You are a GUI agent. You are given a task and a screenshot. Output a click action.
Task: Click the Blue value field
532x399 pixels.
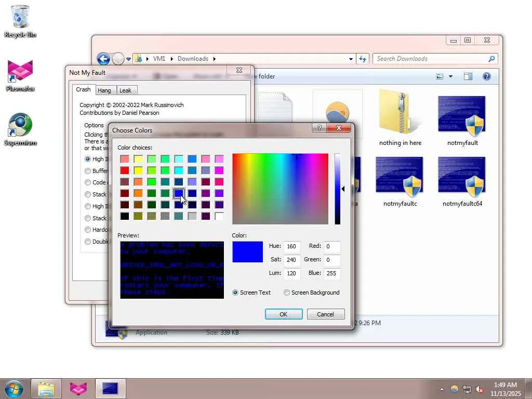[332, 273]
